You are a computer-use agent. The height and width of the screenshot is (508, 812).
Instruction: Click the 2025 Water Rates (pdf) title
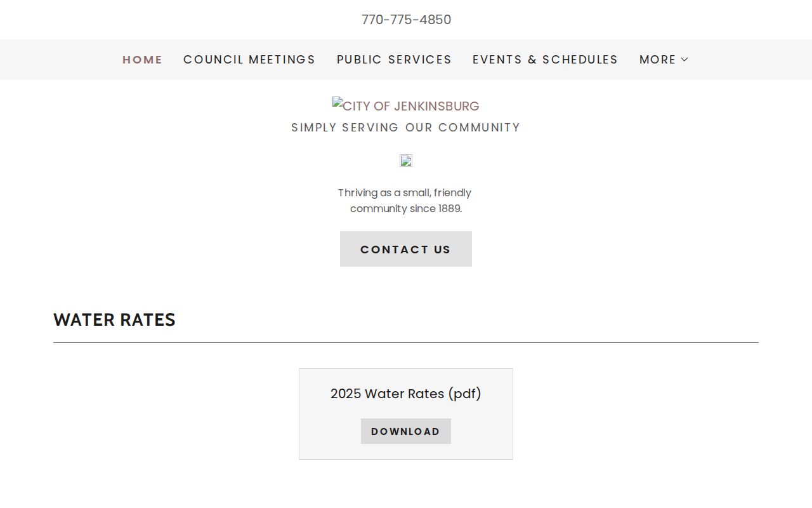pos(406,394)
